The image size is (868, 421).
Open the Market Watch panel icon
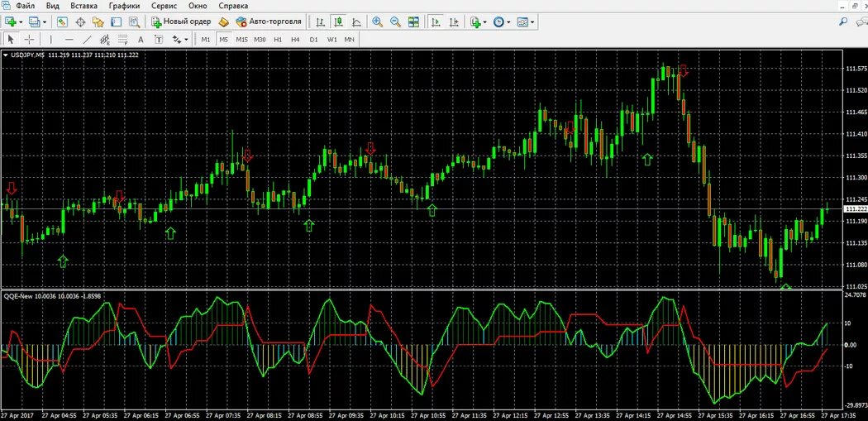click(62, 22)
